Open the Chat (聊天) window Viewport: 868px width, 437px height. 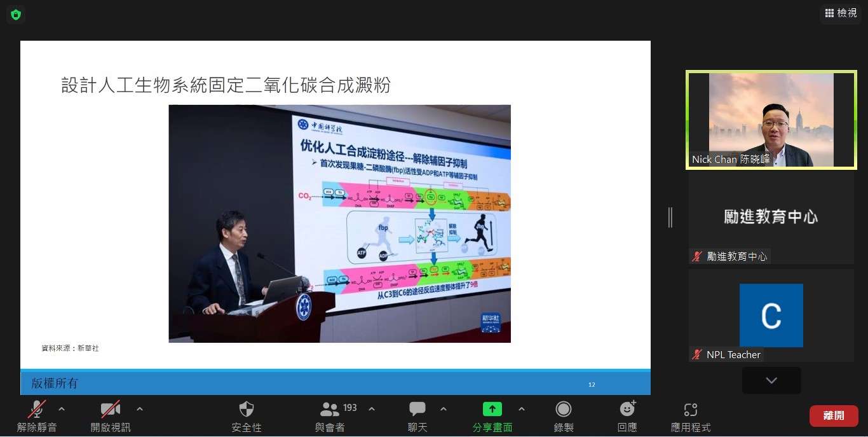pos(417,409)
